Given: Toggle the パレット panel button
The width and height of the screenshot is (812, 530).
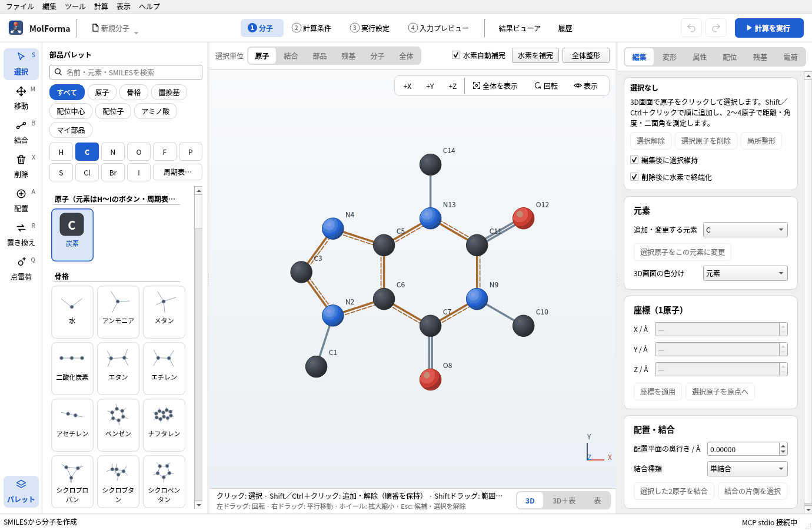Looking at the screenshot, I should pos(21,491).
